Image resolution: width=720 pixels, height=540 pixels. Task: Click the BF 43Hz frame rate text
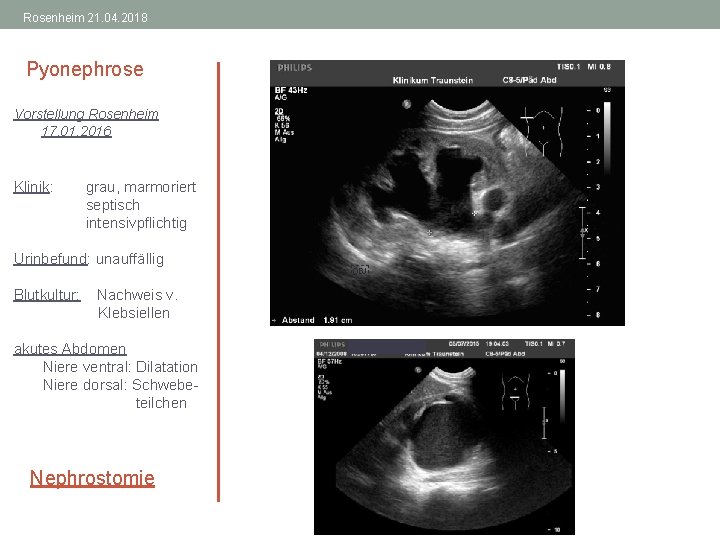[291, 90]
